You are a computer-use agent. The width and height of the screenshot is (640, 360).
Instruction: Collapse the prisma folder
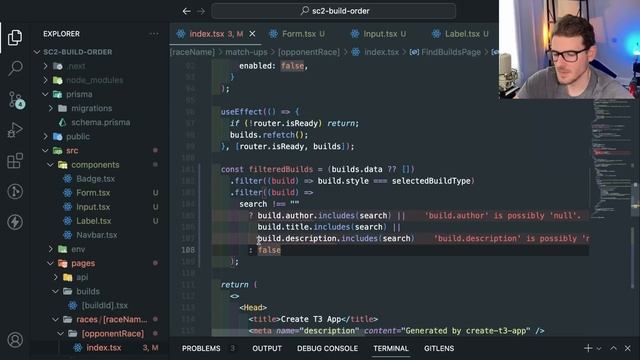(x=79, y=94)
